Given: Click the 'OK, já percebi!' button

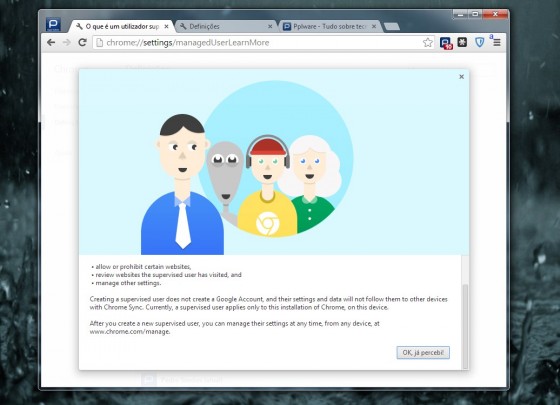Looking at the screenshot, I should click(423, 352).
